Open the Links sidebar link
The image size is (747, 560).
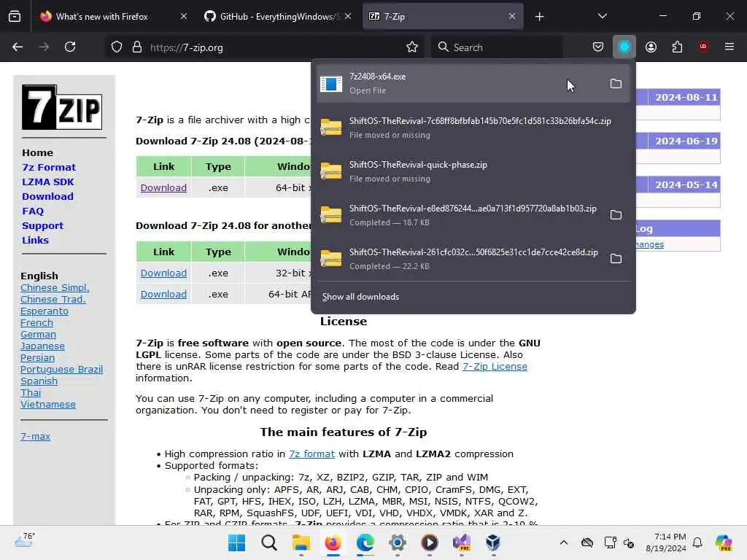pos(35,240)
